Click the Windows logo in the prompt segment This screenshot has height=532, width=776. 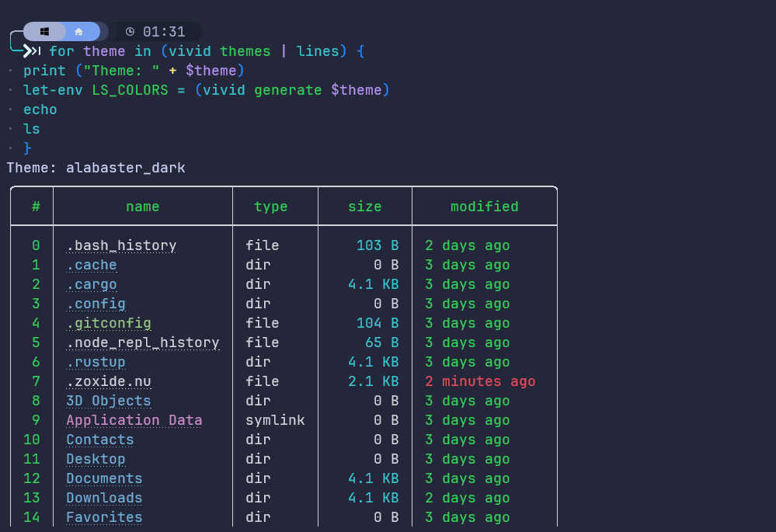click(x=44, y=32)
